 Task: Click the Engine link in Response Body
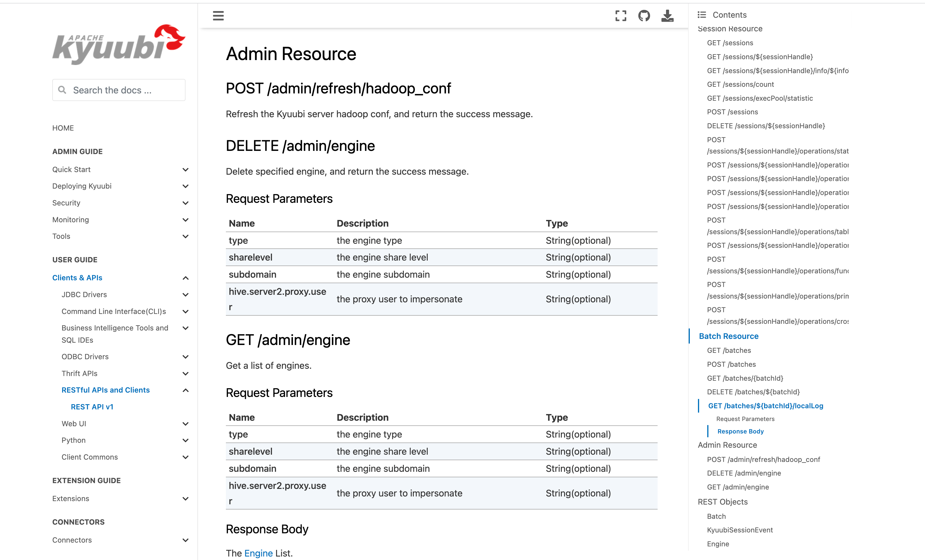[x=258, y=553]
